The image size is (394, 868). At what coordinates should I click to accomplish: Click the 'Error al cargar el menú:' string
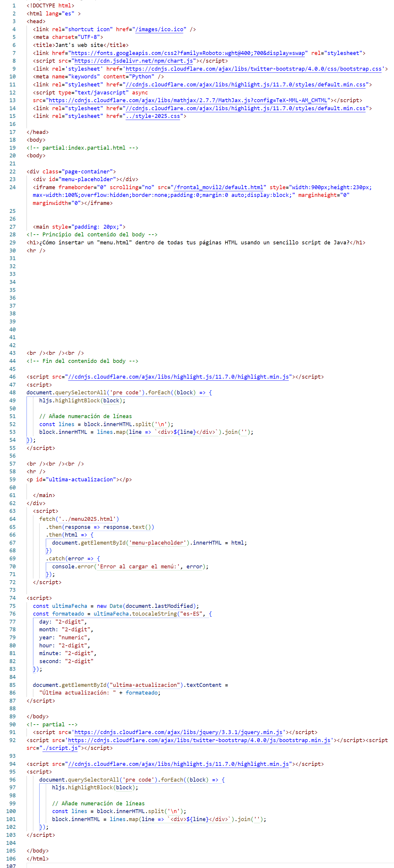click(x=138, y=566)
